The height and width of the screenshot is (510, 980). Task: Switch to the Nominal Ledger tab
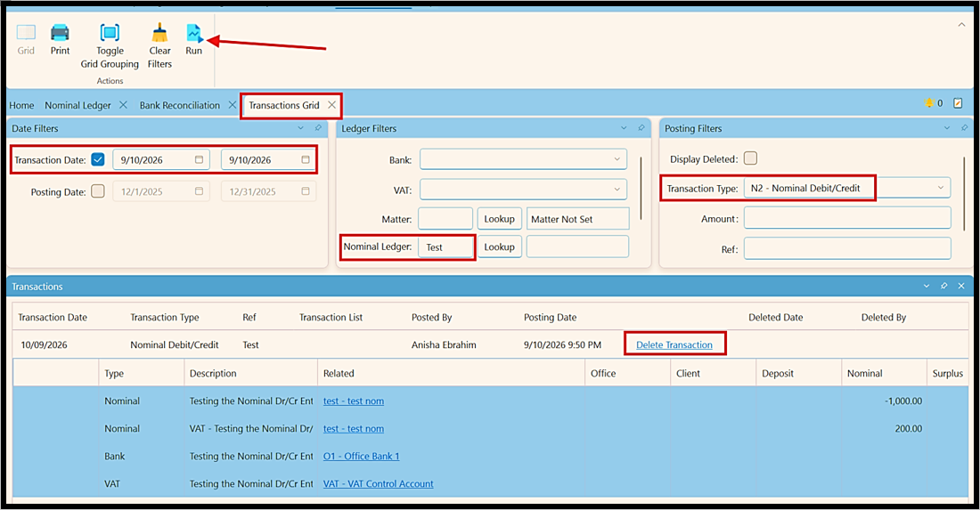click(78, 106)
